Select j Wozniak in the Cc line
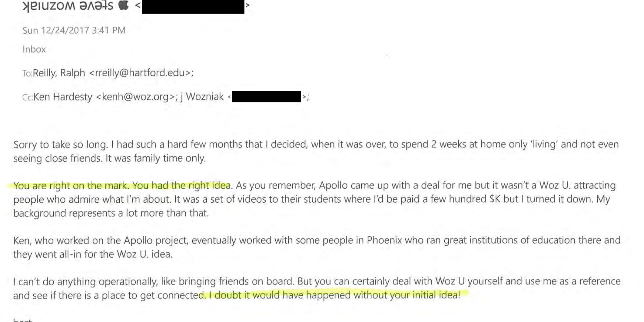The width and height of the screenshot is (644, 322). 202,97
